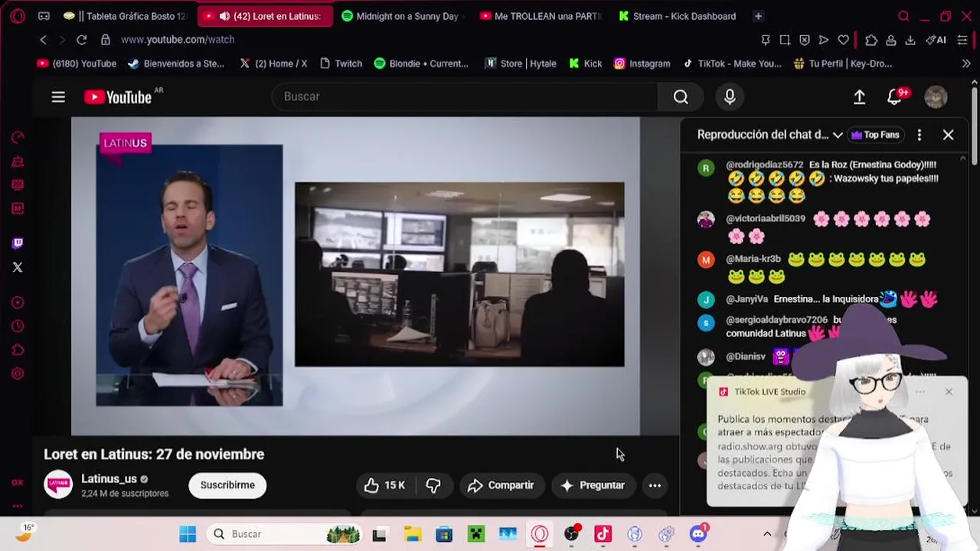Close the chat replay panel
Screen dimensions: 980x551
click(x=948, y=135)
